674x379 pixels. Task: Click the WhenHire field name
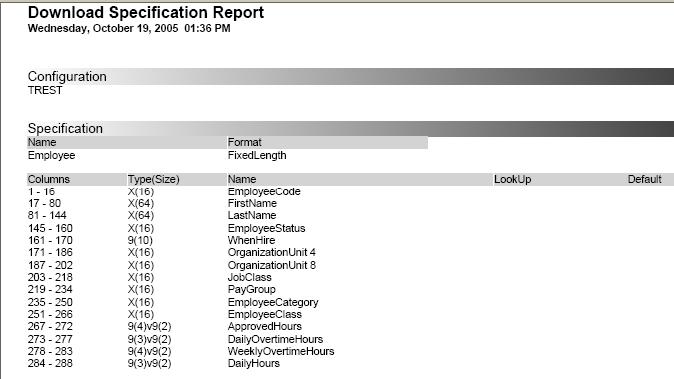251,240
